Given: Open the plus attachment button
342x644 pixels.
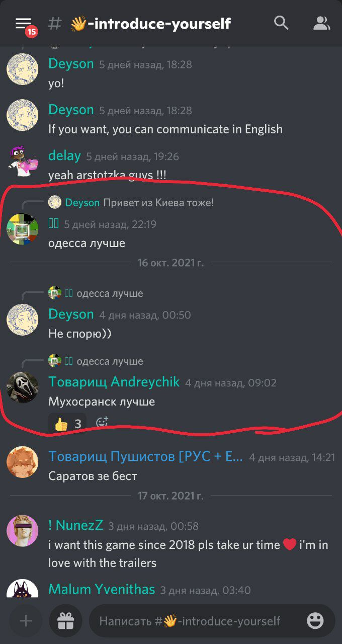Looking at the screenshot, I should pos(26,621).
